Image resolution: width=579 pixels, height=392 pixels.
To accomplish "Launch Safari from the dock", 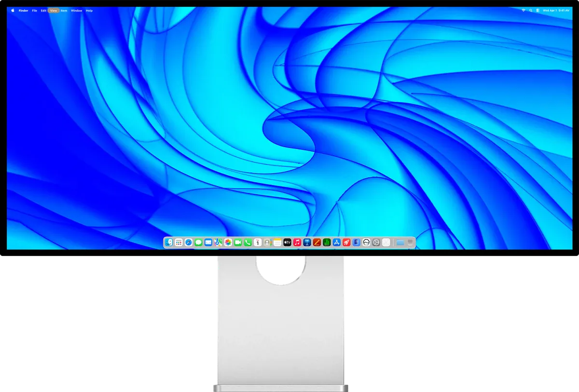I will coord(189,243).
